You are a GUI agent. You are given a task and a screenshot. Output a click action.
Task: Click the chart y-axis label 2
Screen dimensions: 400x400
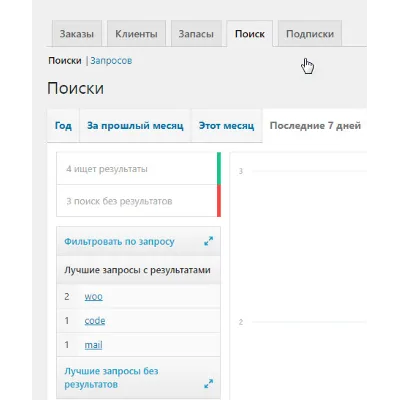pyautogui.click(x=241, y=322)
